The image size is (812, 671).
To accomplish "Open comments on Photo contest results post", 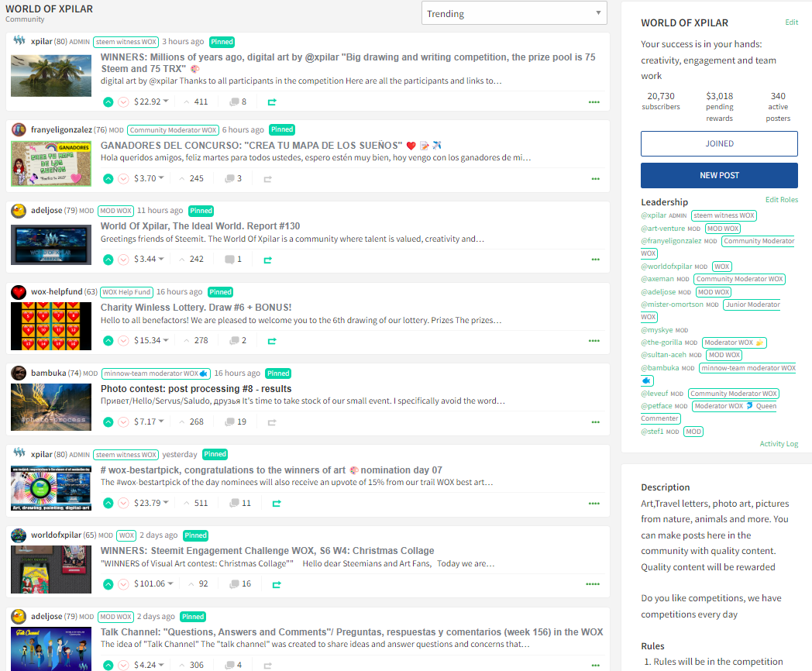I will (x=236, y=422).
